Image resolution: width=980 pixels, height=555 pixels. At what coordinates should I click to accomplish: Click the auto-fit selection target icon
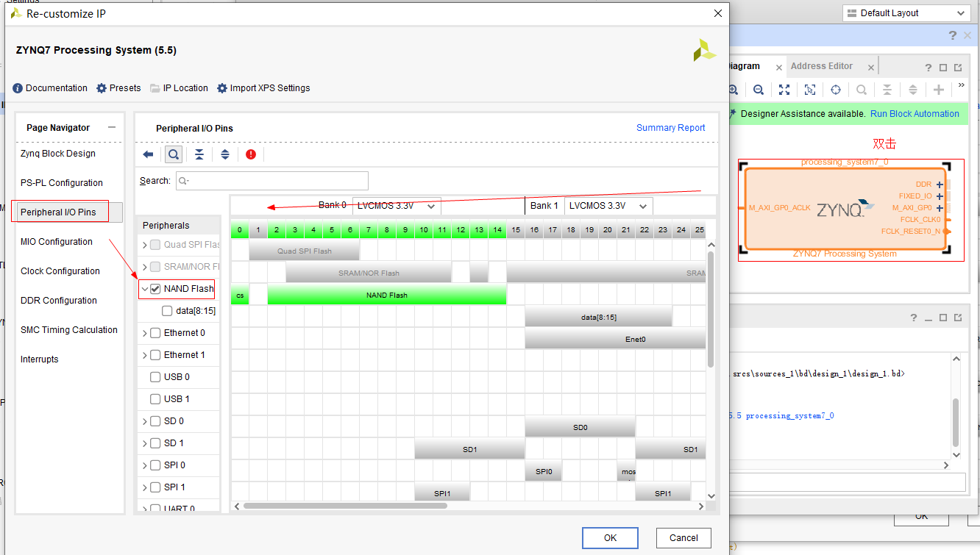point(836,90)
